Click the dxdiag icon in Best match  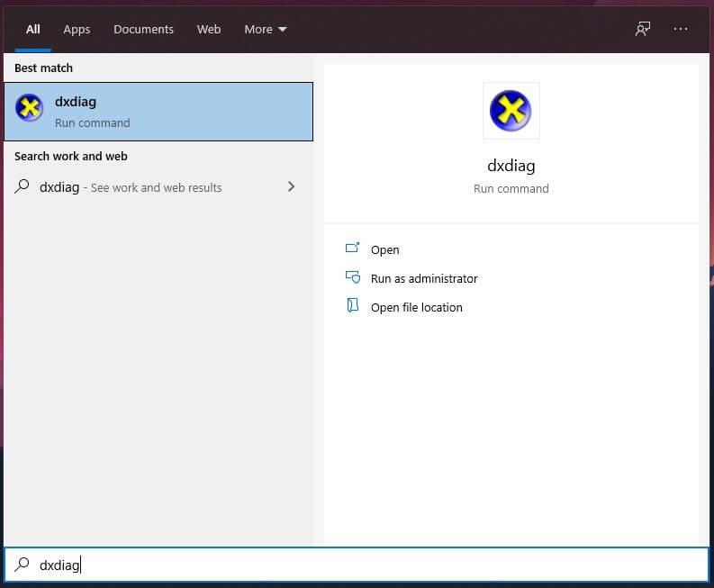pyautogui.click(x=29, y=108)
